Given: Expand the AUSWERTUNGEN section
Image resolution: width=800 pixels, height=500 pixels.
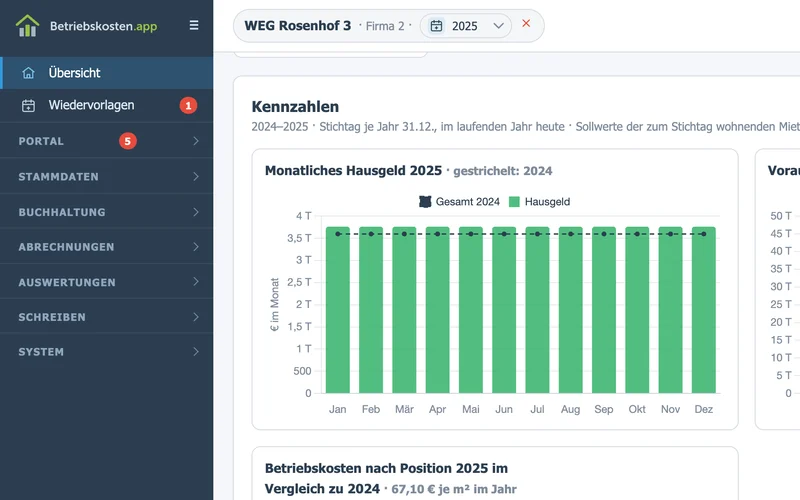Looking at the screenshot, I should (107, 282).
